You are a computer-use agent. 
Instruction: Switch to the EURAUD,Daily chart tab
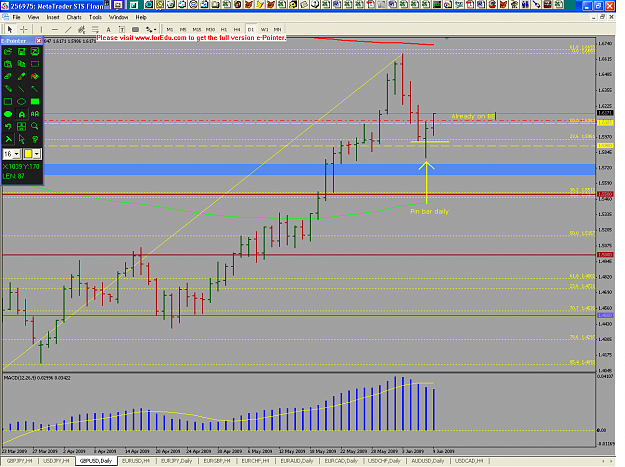297,461
